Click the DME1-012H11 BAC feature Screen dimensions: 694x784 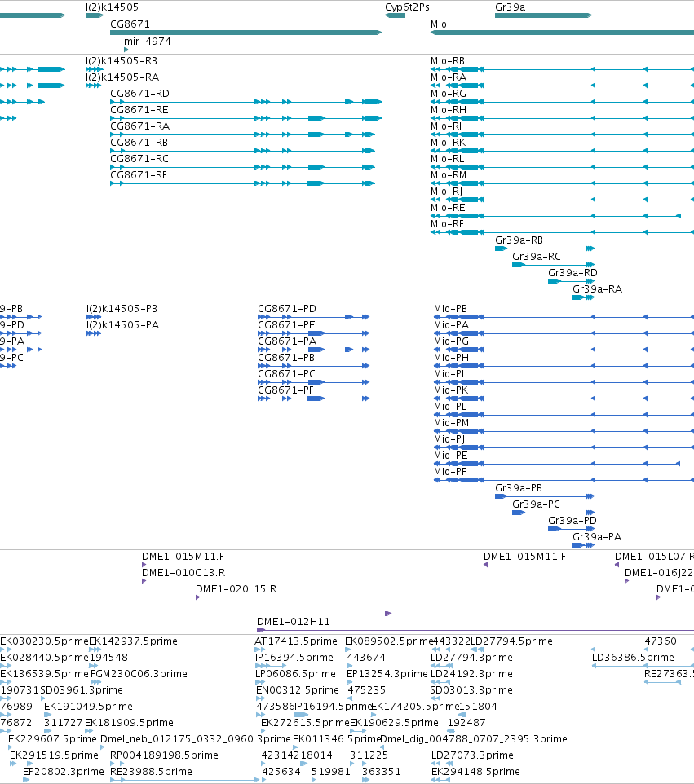(475, 630)
